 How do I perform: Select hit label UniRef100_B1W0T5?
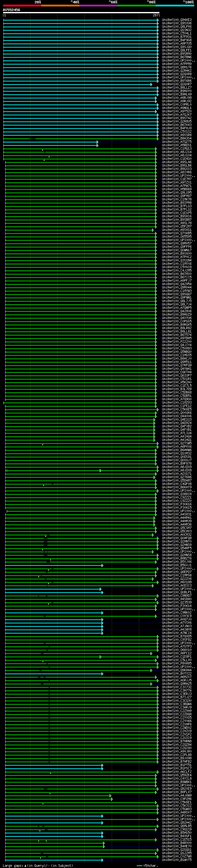[x=176, y=860]
